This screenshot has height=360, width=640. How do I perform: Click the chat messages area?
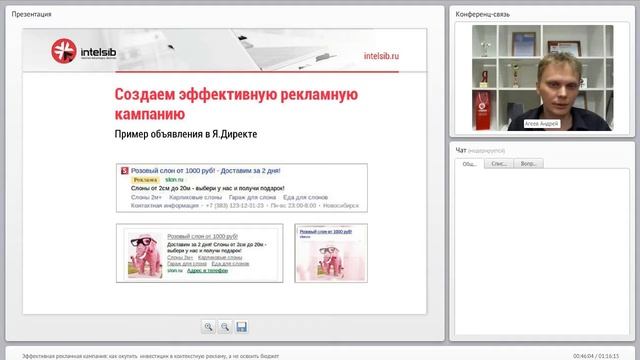click(x=542, y=252)
